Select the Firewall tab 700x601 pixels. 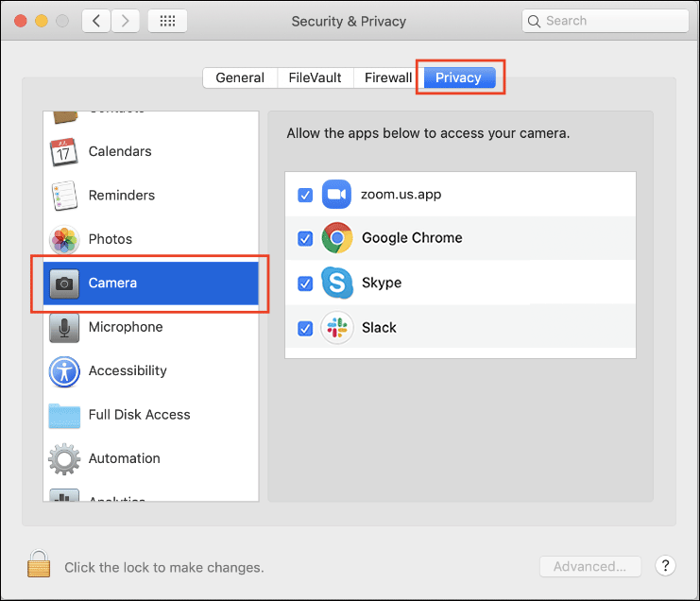388,77
